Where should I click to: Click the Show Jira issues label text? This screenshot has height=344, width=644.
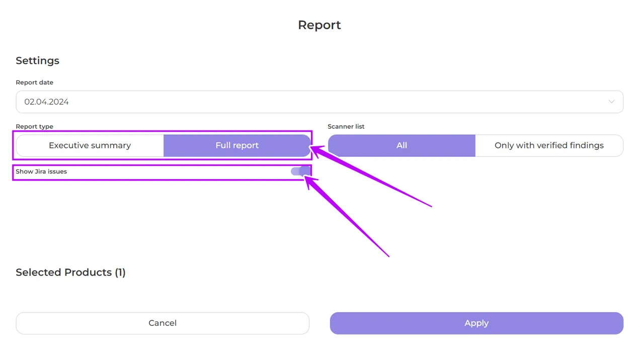[x=41, y=171]
